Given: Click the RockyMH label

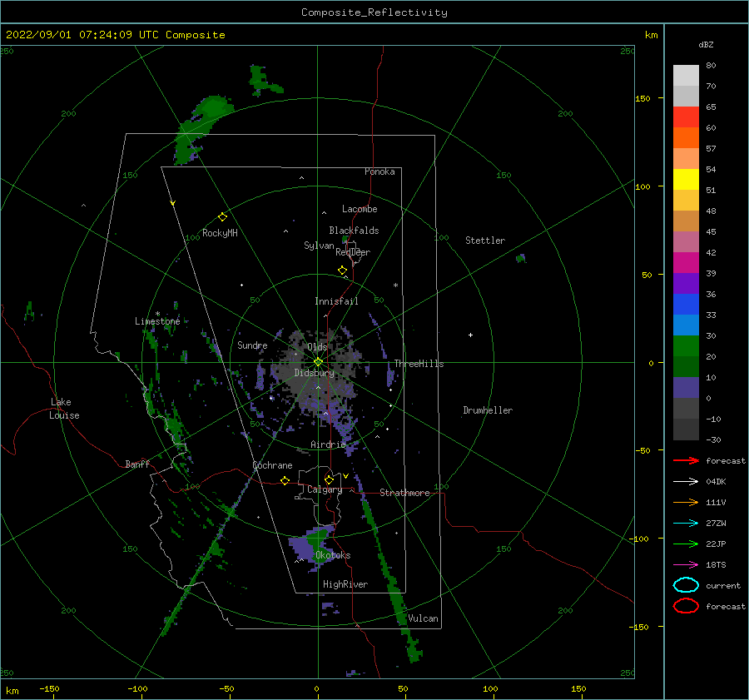Looking at the screenshot, I should 220,233.
